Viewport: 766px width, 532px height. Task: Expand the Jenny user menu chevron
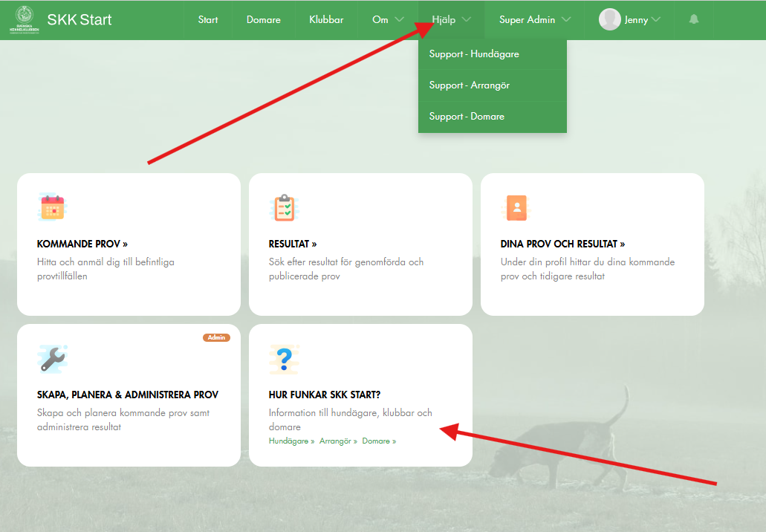pyautogui.click(x=655, y=20)
